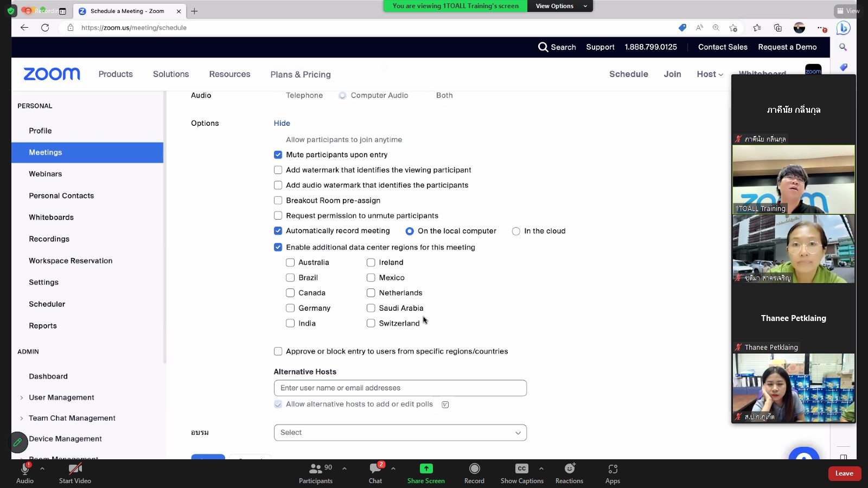Open the Show Captions options caret

click(x=541, y=468)
